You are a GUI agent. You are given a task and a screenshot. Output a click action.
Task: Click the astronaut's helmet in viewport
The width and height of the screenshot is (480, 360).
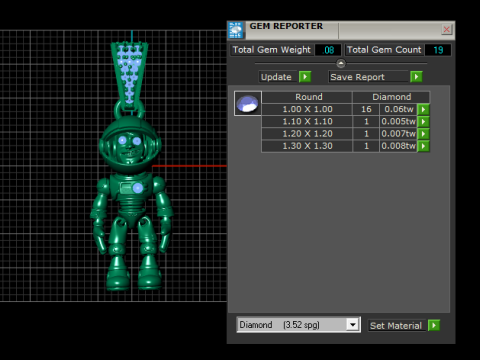coord(130,145)
